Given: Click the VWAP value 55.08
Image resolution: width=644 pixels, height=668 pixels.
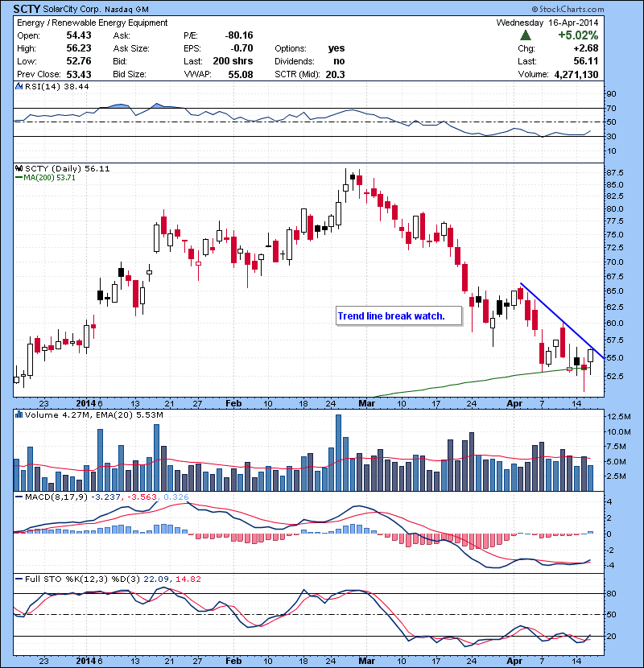Looking at the screenshot, I should [241, 75].
